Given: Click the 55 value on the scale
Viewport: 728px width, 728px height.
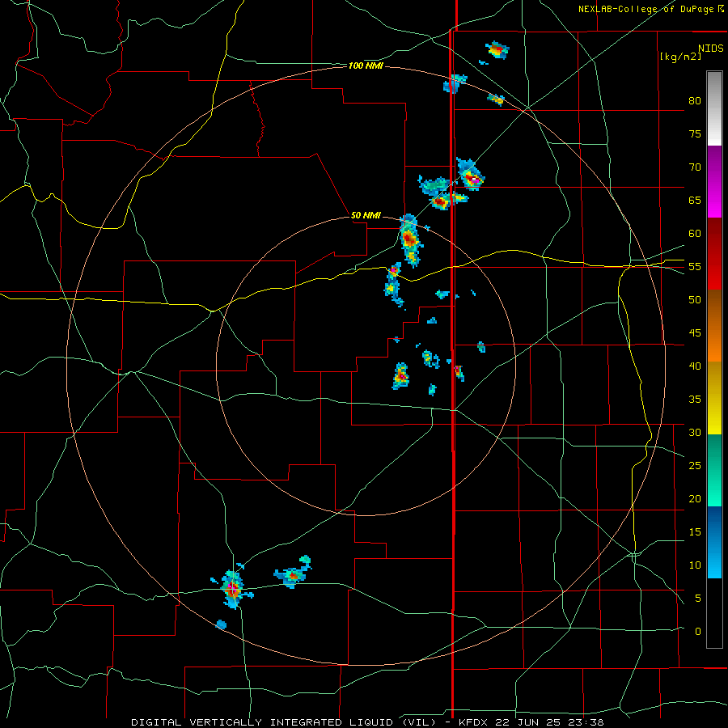Looking at the screenshot, I should 695,267.
